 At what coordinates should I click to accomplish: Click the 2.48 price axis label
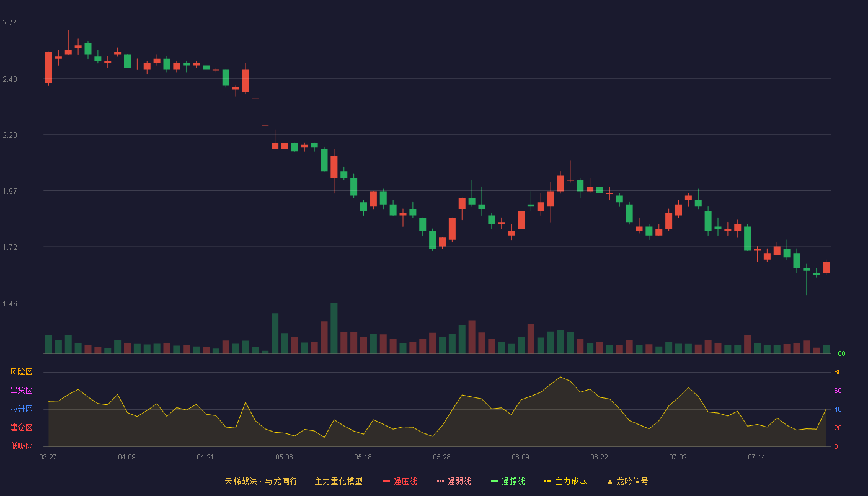tap(10, 79)
